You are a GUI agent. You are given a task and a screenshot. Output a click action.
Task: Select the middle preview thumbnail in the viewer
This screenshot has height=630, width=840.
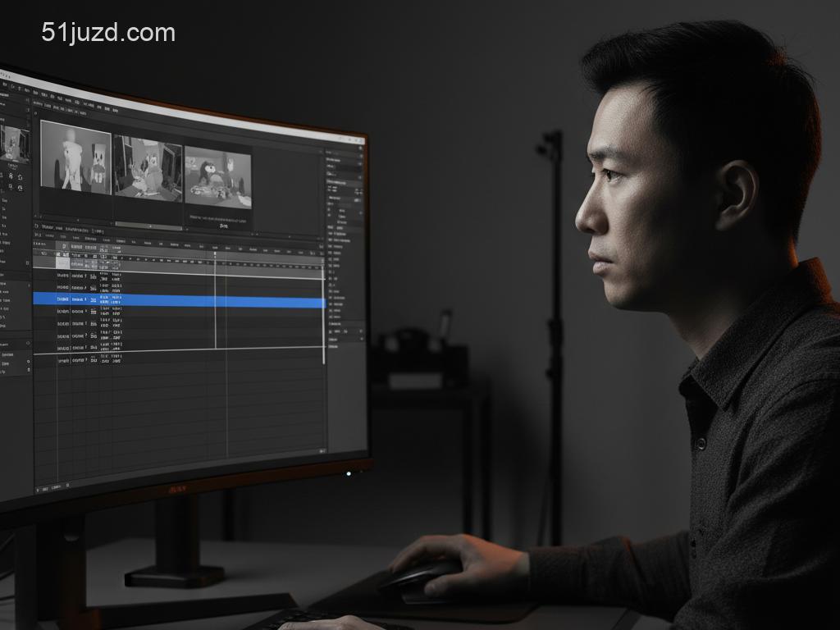point(148,168)
